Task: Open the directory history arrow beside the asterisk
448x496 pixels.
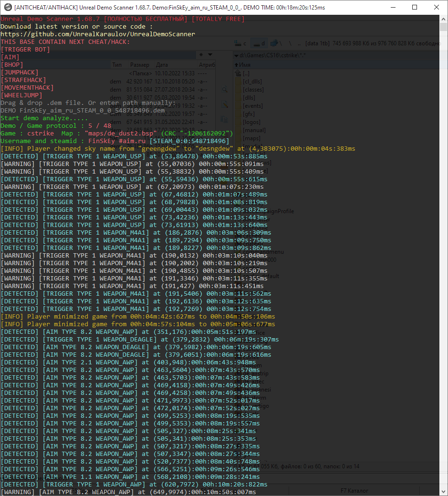Action: 210,55
